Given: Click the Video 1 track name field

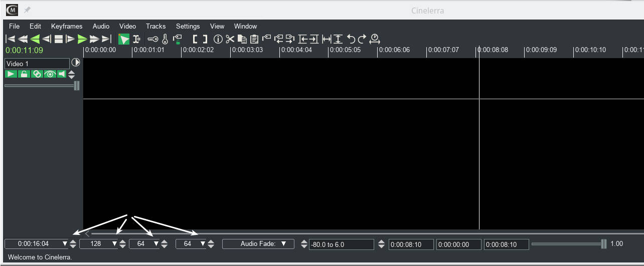Looking at the screenshot, I should (x=37, y=64).
